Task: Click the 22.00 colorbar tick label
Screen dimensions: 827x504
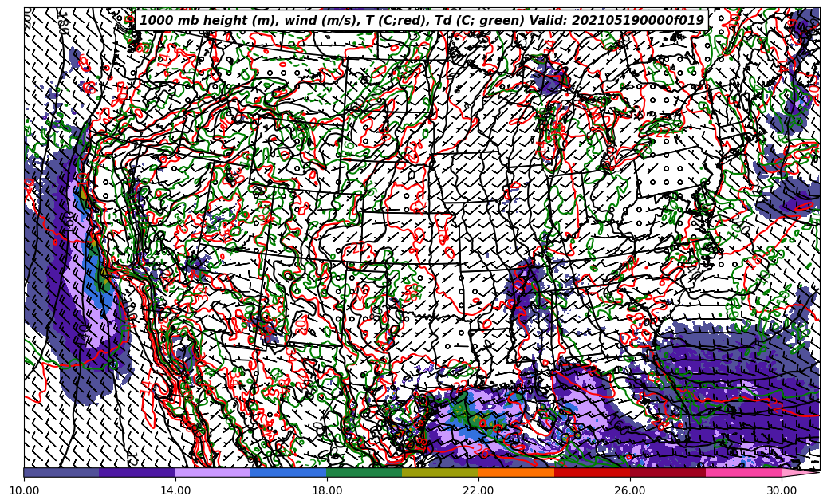Action: pos(478,490)
